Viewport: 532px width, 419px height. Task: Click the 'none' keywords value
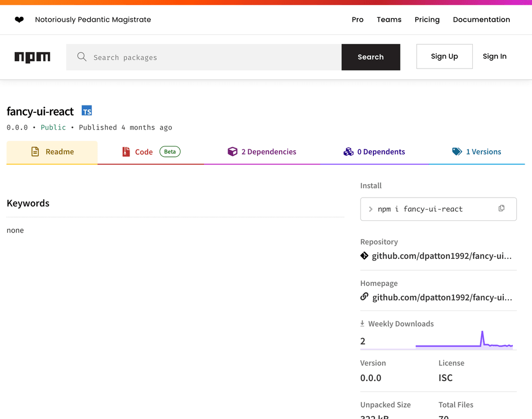(15, 230)
